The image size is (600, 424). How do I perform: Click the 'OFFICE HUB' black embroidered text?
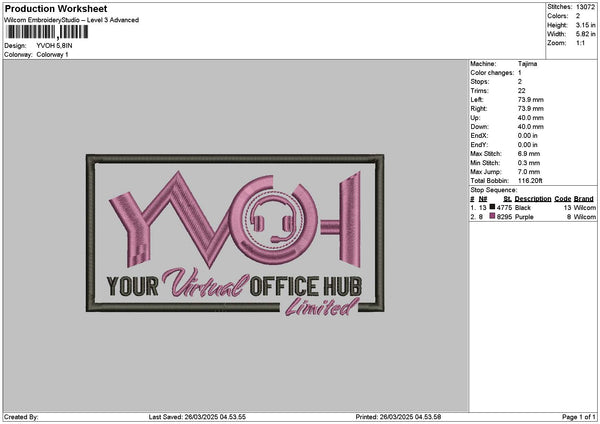(x=305, y=286)
